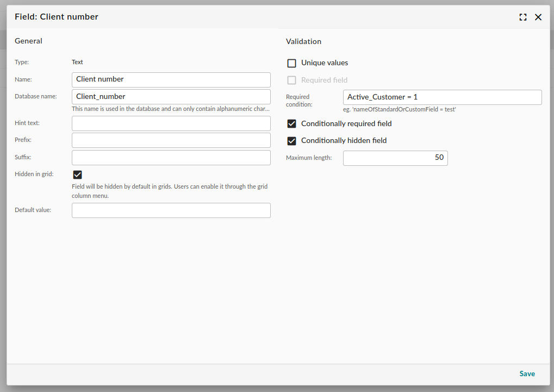Click the Hint text label

point(27,123)
